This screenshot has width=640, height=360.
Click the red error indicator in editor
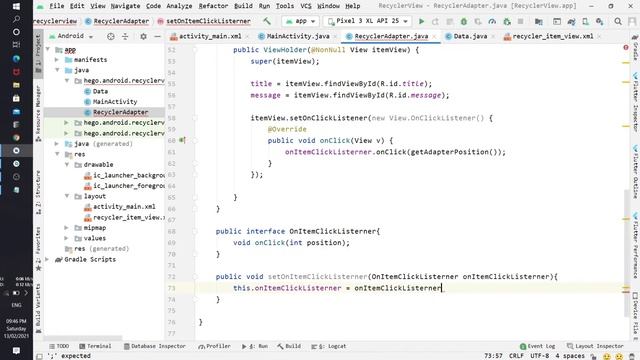[x=626, y=48]
